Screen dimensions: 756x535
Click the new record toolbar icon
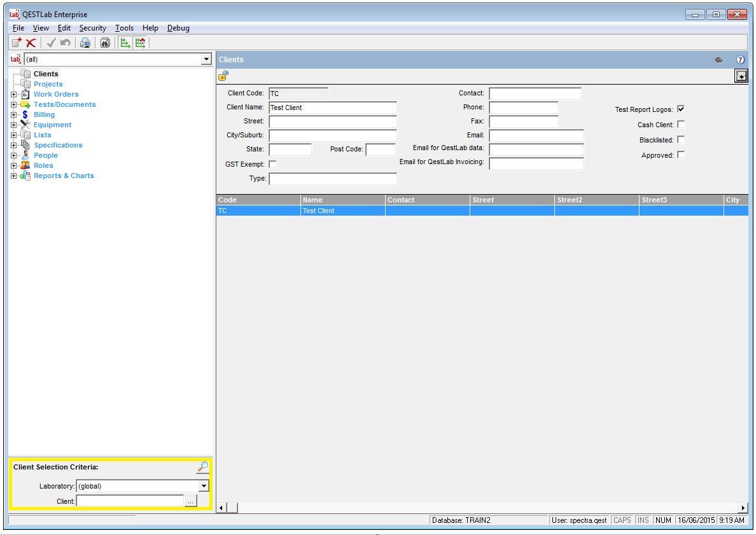pos(17,43)
